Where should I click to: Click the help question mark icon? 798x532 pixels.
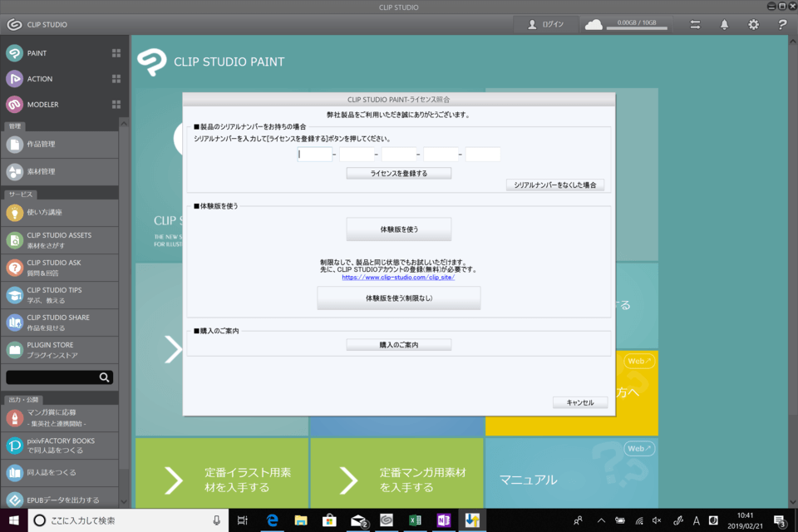781,25
